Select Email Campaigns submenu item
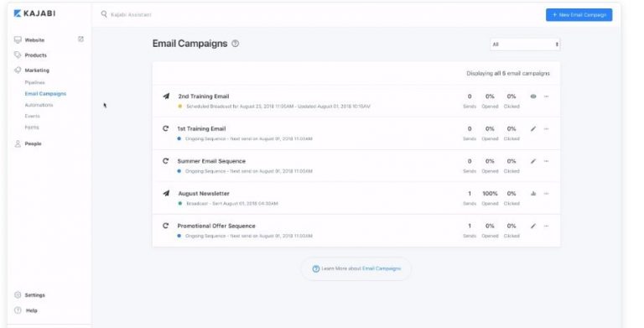The width and height of the screenshot is (644, 328). click(45, 94)
